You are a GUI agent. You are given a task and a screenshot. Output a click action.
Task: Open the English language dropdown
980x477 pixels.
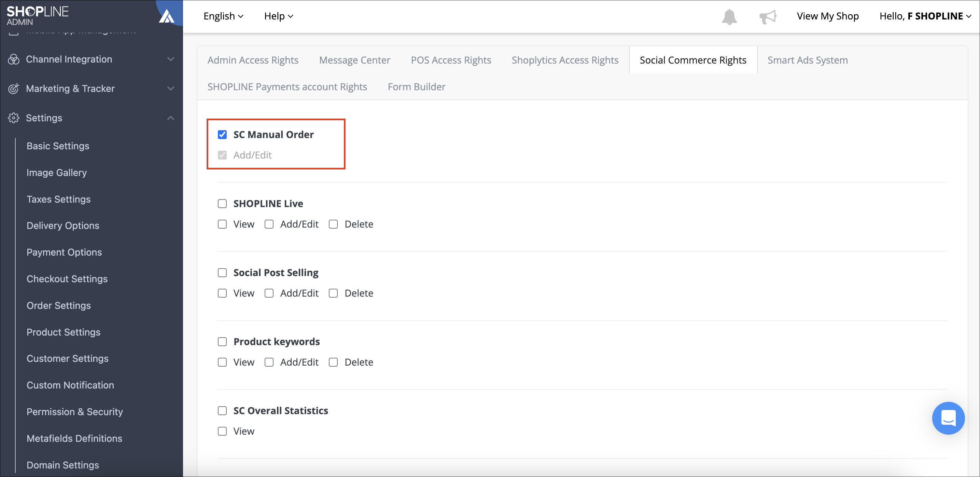click(223, 16)
